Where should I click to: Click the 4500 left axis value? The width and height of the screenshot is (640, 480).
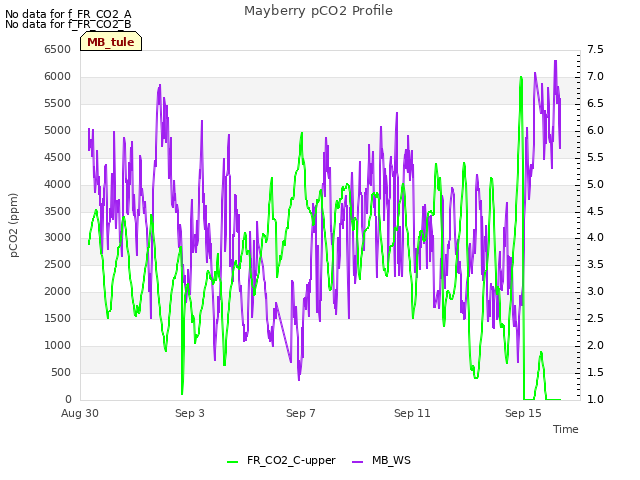[58, 157]
